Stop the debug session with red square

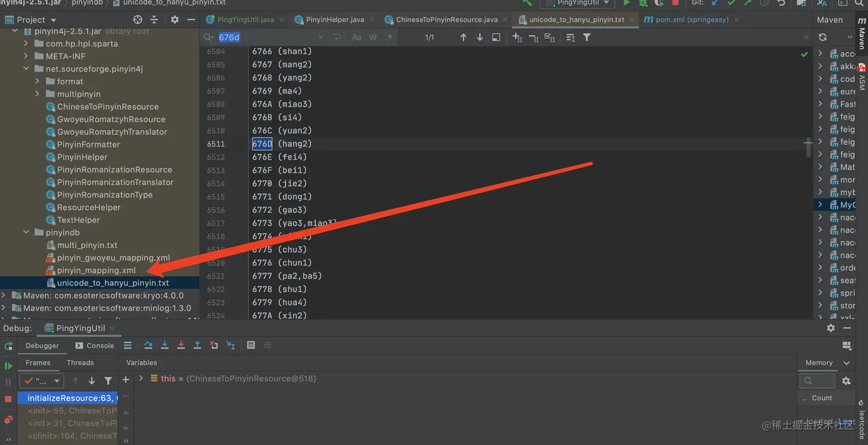click(8, 398)
